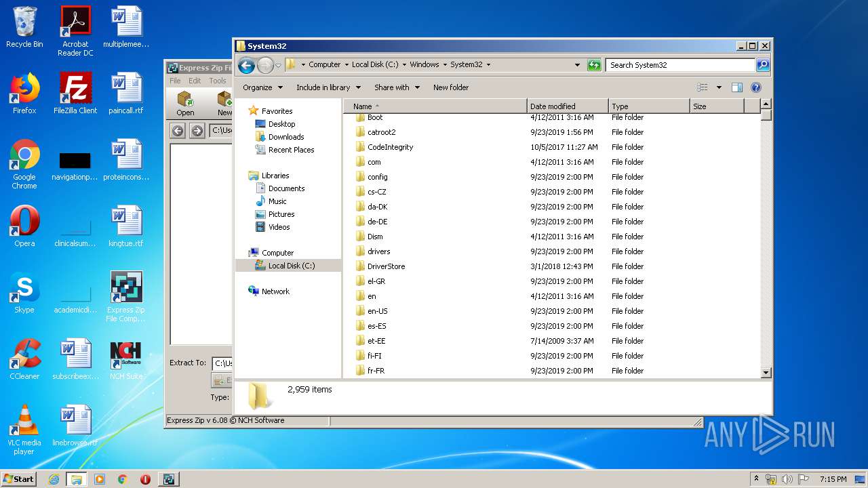This screenshot has width=868, height=488.
Task: Sort by the Date modified column header
Action: coord(568,106)
